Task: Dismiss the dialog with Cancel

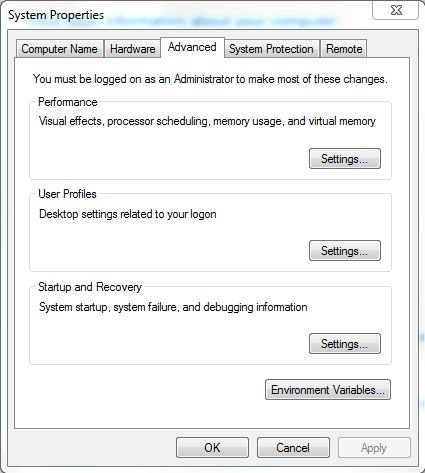Action: pyautogui.click(x=293, y=448)
